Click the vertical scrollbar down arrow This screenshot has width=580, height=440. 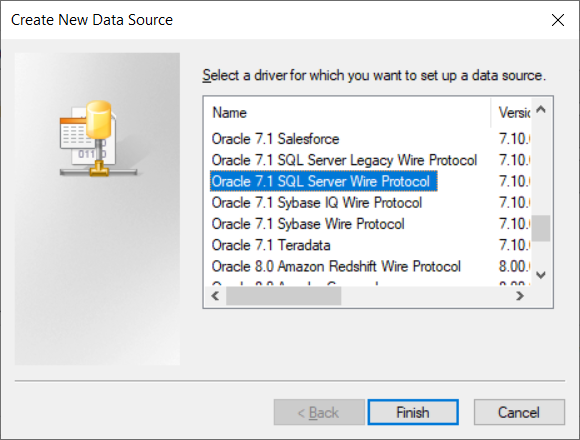pos(541,275)
